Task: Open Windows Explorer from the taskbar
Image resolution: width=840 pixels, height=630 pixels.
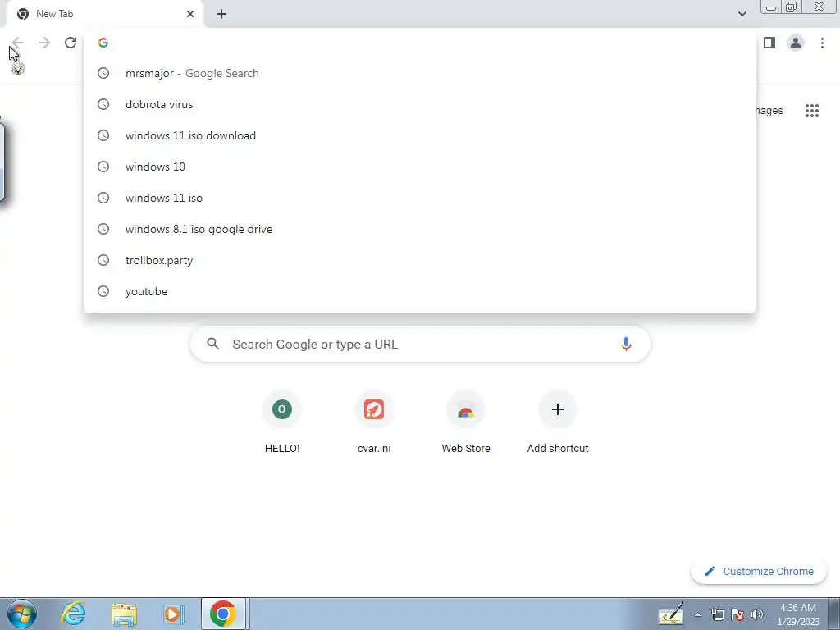Action: click(124, 614)
